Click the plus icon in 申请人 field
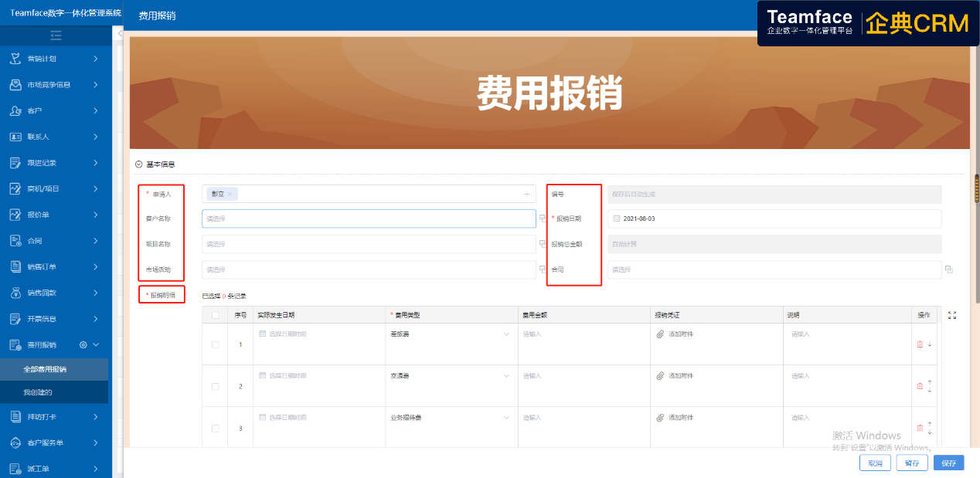This screenshot has height=478, width=980. [526, 194]
